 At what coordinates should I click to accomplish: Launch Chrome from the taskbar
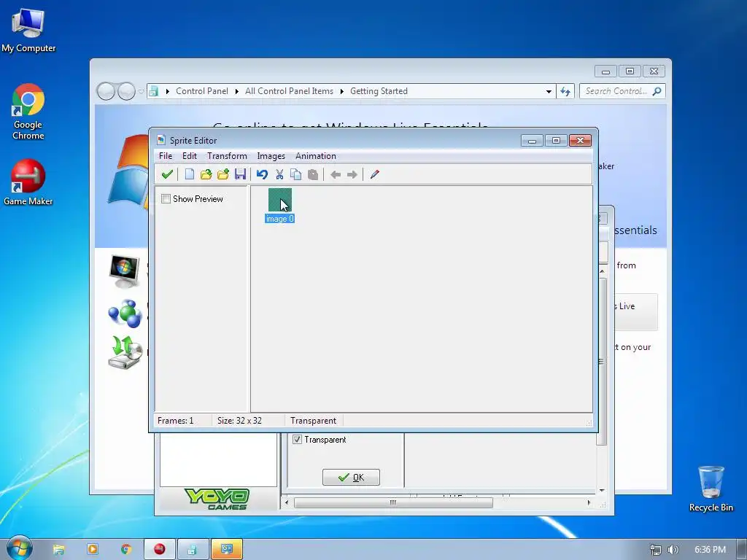pos(126,550)
